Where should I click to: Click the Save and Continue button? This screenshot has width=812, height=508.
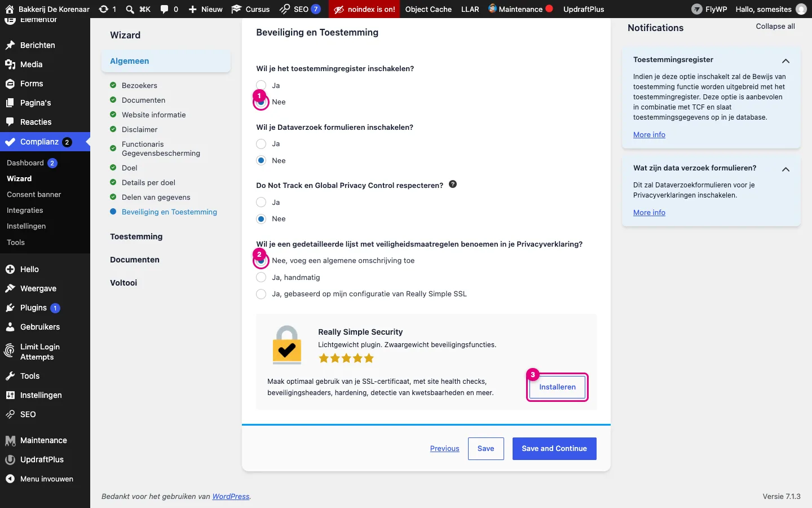pyautogui.click(x=554, y=449)
